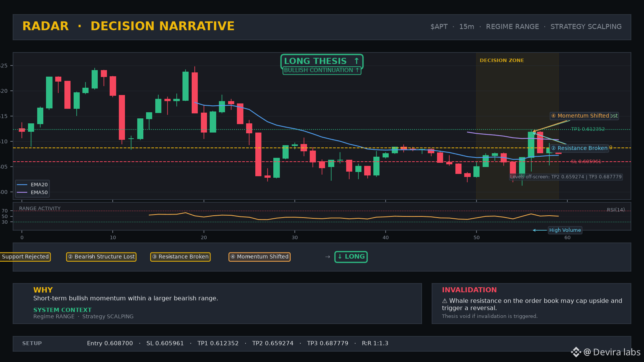This screenshot has height=362, width=644.
Task: Click the green TP1 0.612352 chart level label
Action: point(588,129)
